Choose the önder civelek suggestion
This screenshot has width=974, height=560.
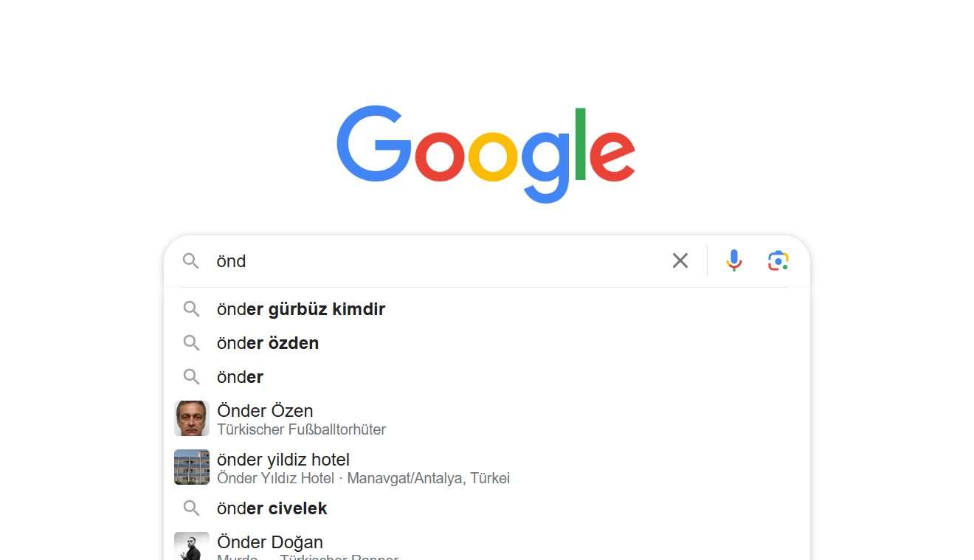click(x=487, y=508)
